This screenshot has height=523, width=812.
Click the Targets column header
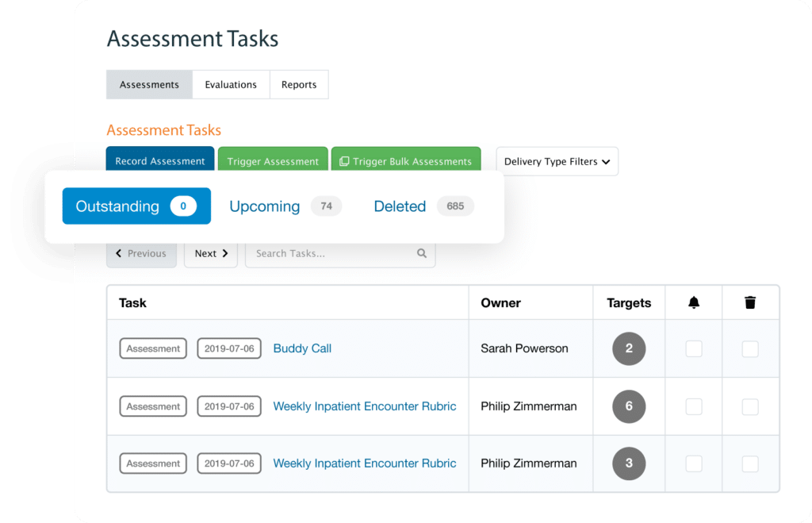pyautogui.click(x=629, y=302)
